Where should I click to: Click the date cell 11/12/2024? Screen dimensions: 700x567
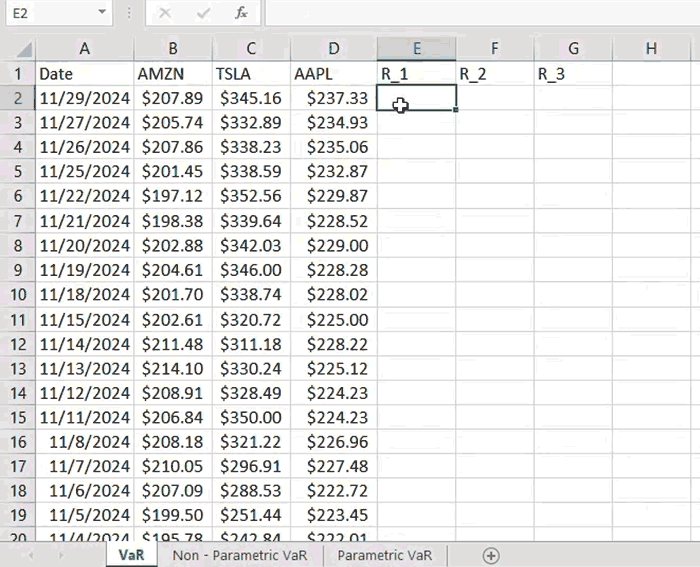pyautogui.click(x=84, y=393)
